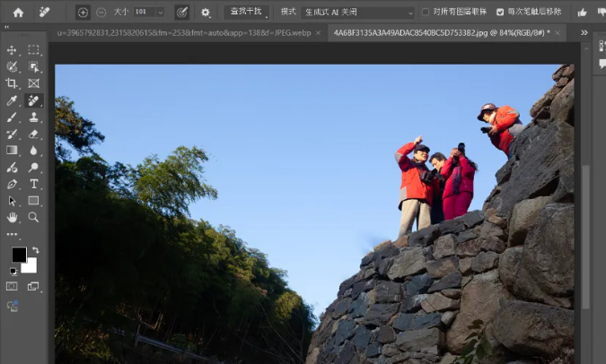
Task: Toggle Quick Mask mode icon
Action: [x=13, y=286]
